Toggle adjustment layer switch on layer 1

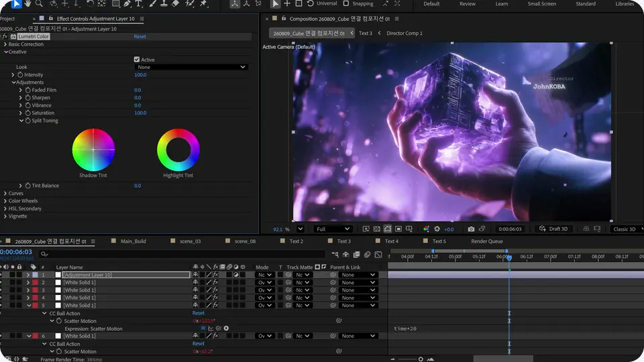[235, 275]
